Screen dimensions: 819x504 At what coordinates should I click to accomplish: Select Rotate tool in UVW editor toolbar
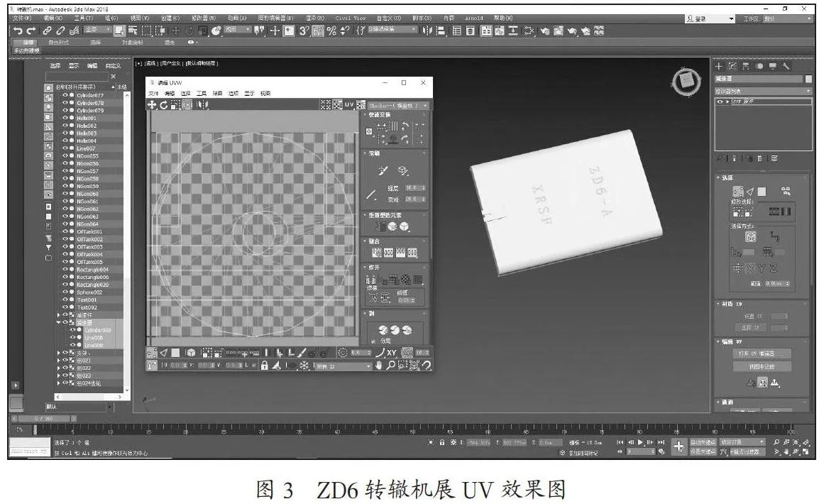click(x=163, y=105)
